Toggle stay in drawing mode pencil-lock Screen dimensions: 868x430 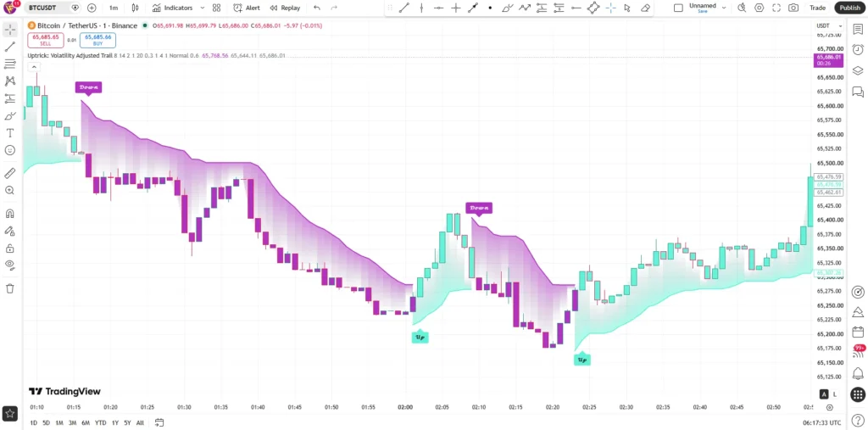(10, 231)
